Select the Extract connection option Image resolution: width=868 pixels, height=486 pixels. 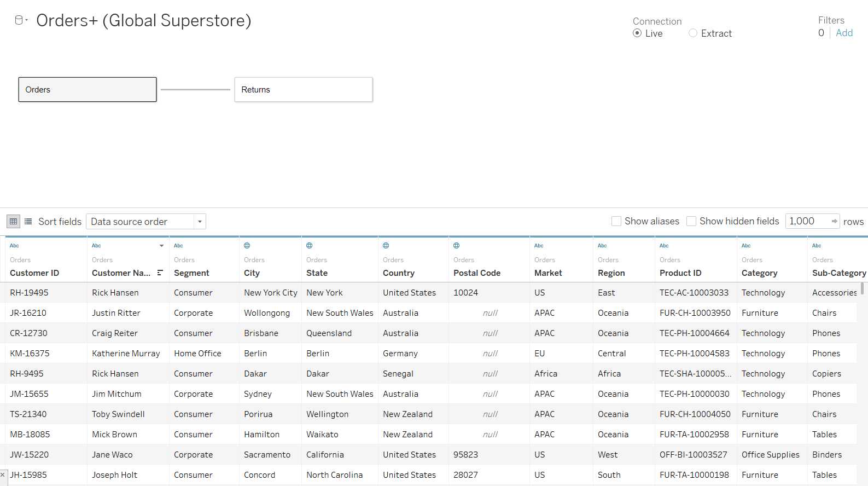click(x=693, y=33)
